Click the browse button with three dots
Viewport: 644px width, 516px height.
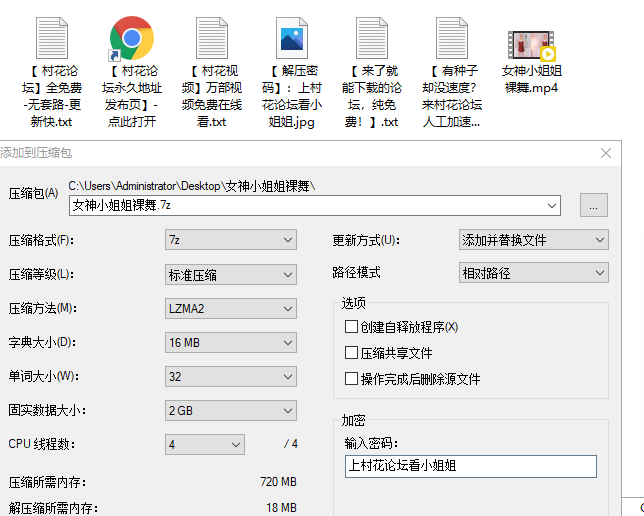pyautogui.click(x=592, y=205)
